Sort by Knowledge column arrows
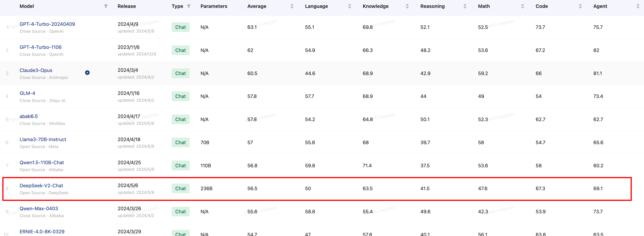Viewport: 644px width, 236px height. coord(407,6)
